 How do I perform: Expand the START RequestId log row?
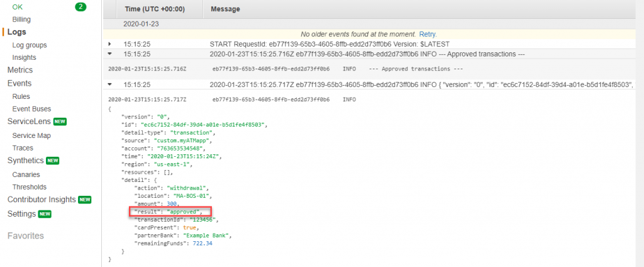tap(109, 43)
